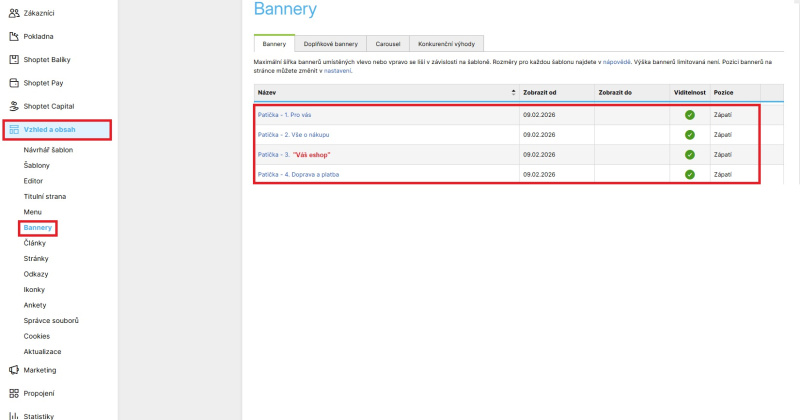Follow the nápovědě help link

point(616,62)
